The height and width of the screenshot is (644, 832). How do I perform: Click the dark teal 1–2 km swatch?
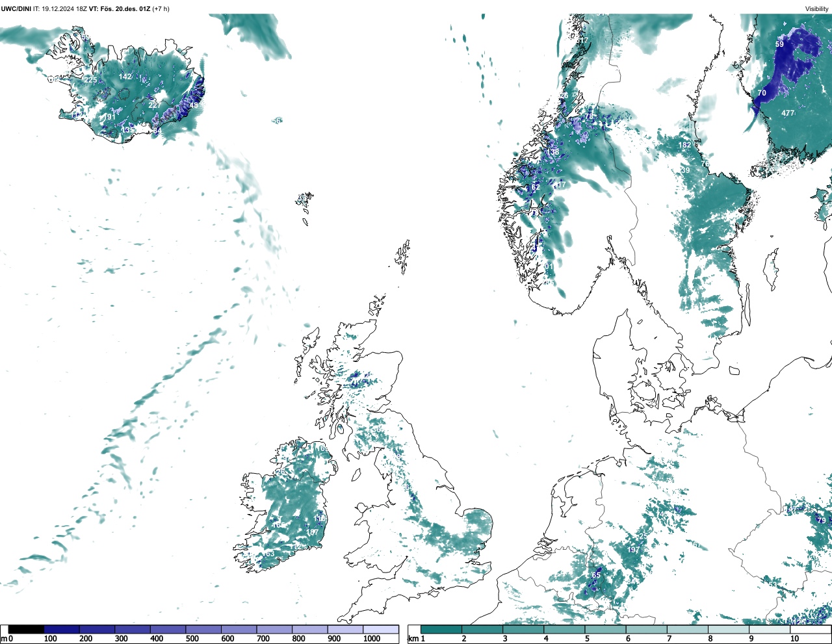tap(441, 629)
